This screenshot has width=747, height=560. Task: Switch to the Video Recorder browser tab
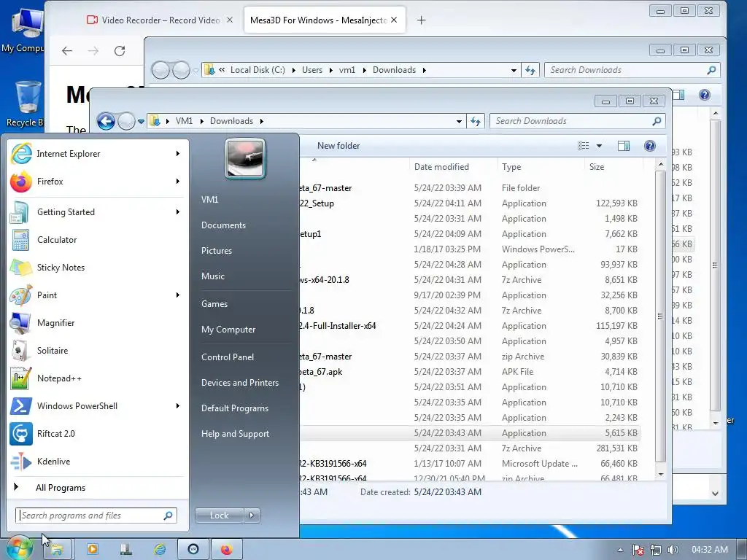(160, 20)
